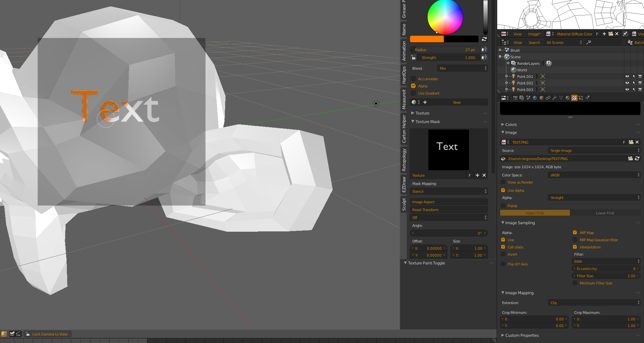This screenshot has width=644, height=343.
Task: Browse for image filepath folder icon
Action: point(630,158)
